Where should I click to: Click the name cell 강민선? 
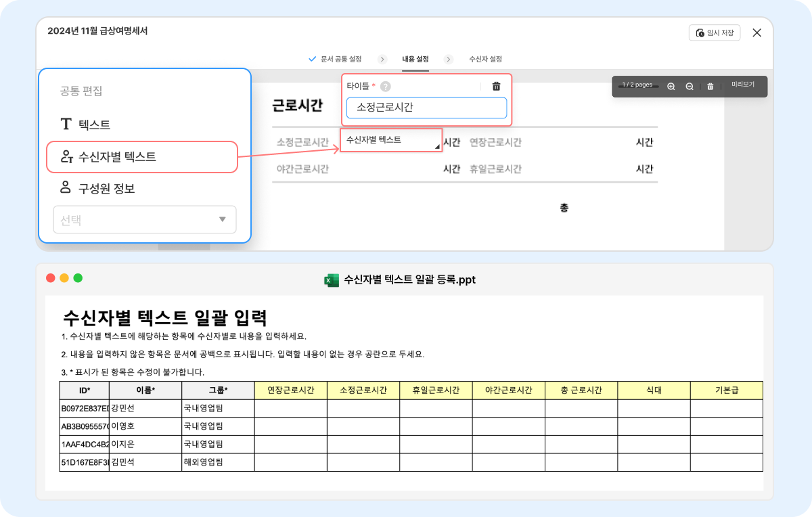point(145,409)
